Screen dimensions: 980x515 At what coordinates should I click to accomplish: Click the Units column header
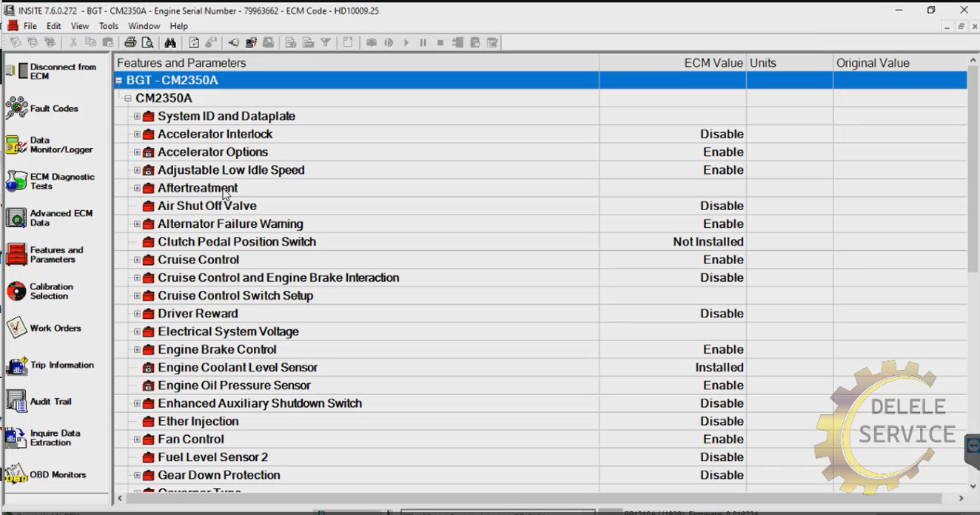790,63
